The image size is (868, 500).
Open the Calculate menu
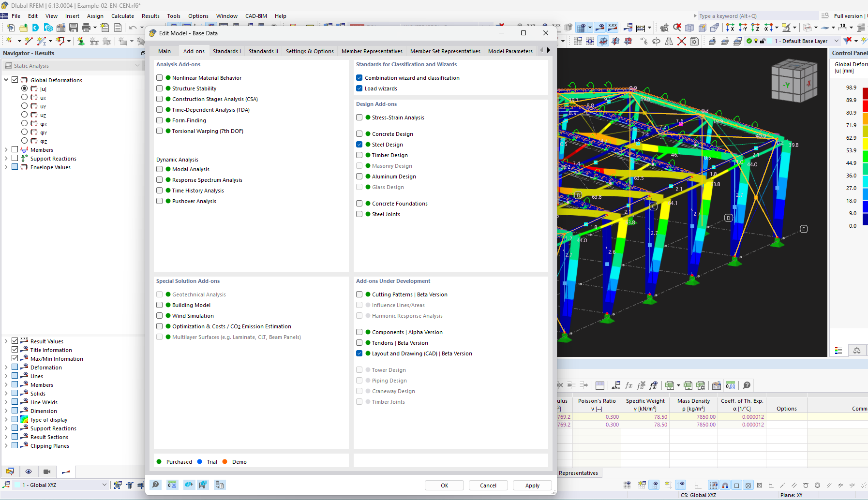pos(122,16)
